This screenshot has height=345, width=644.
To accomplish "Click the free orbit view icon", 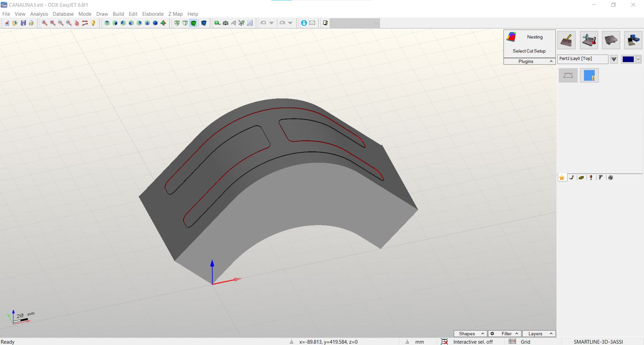I will click(163, 23).
